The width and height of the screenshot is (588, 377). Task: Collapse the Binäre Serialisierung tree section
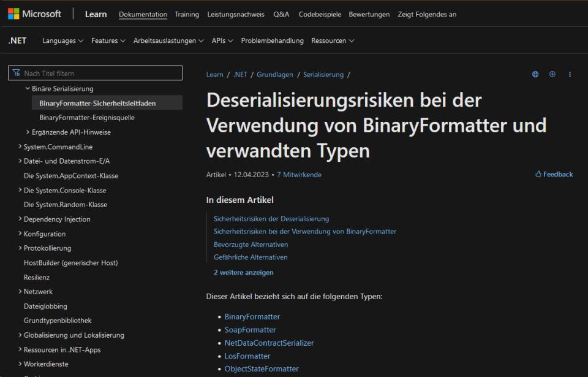(x=27, y=88)
